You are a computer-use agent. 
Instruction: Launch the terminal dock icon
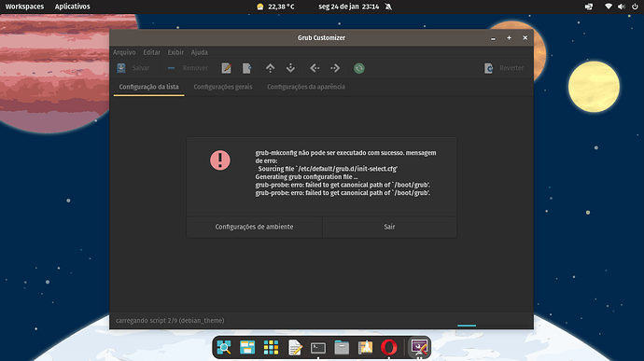coord(318,348)
